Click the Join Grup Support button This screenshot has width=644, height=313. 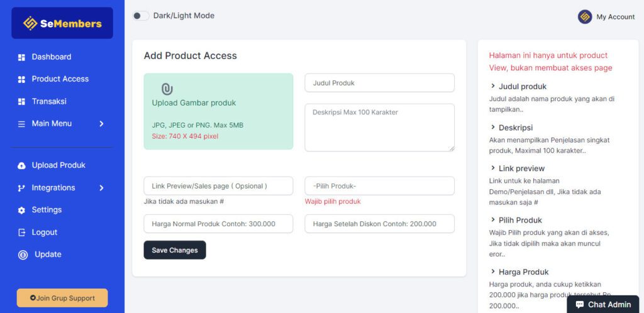coord(62,298)
